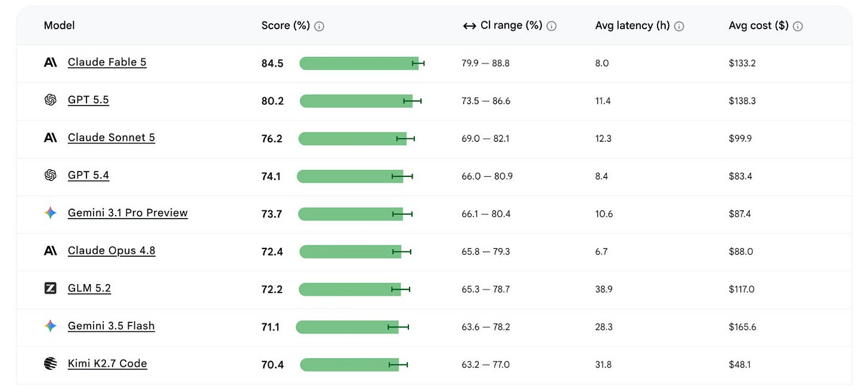Click the info icon next to CI range (%)

coord(551,26)
